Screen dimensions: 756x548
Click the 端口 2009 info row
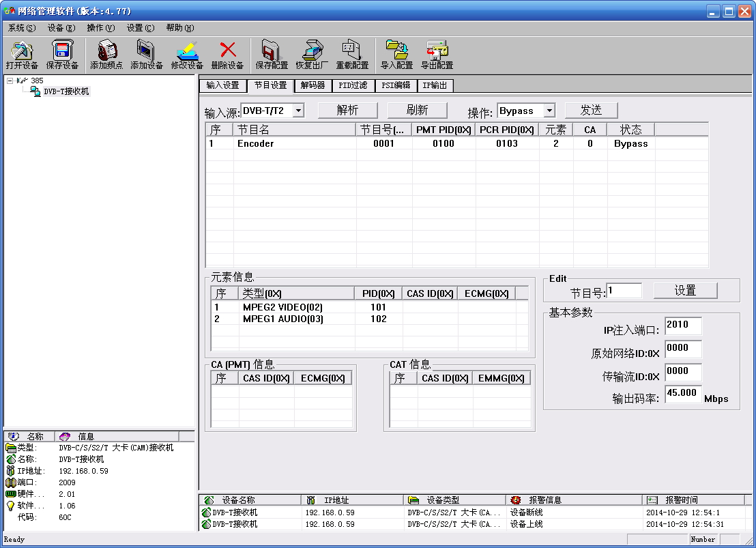(100, 482)
